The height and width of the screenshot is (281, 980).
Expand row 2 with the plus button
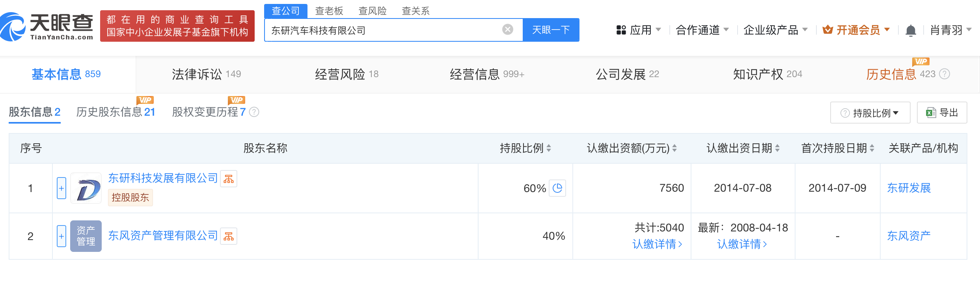click(61, 236)
